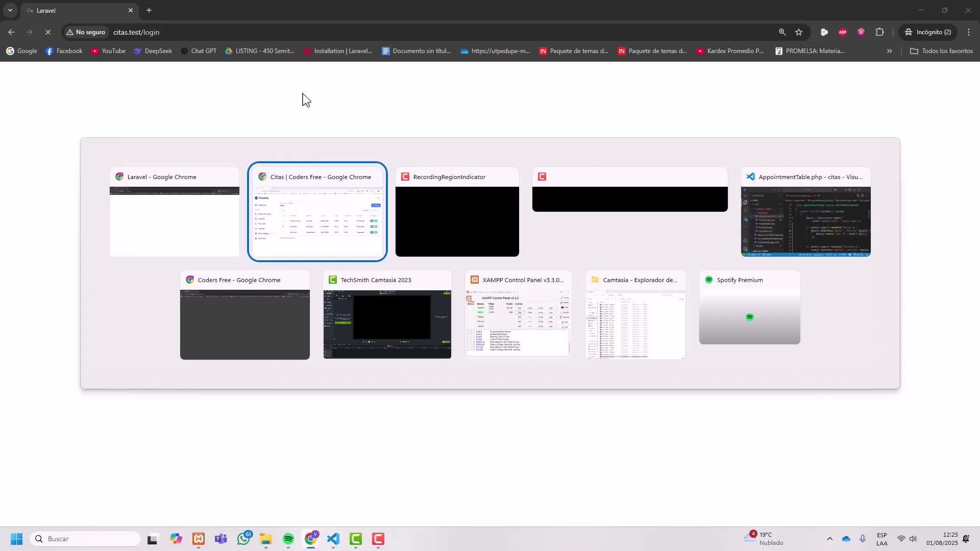The width and height of the screenshot is (980, 551).
Task: Select Spotify Premium window thumbnail
Action: (x=749, y=307)
